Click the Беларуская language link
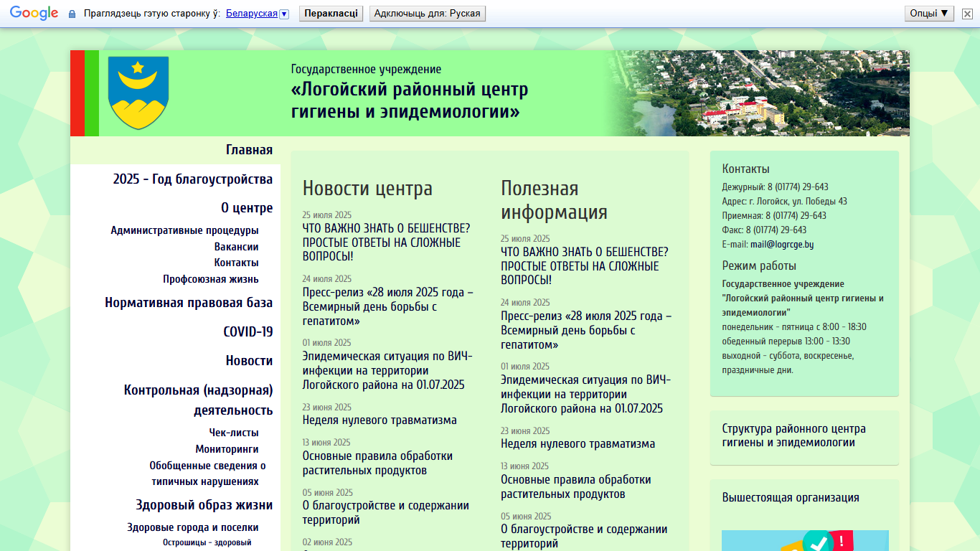The height and width of the screenshot is (551, 980). click(x=251, y=14)
